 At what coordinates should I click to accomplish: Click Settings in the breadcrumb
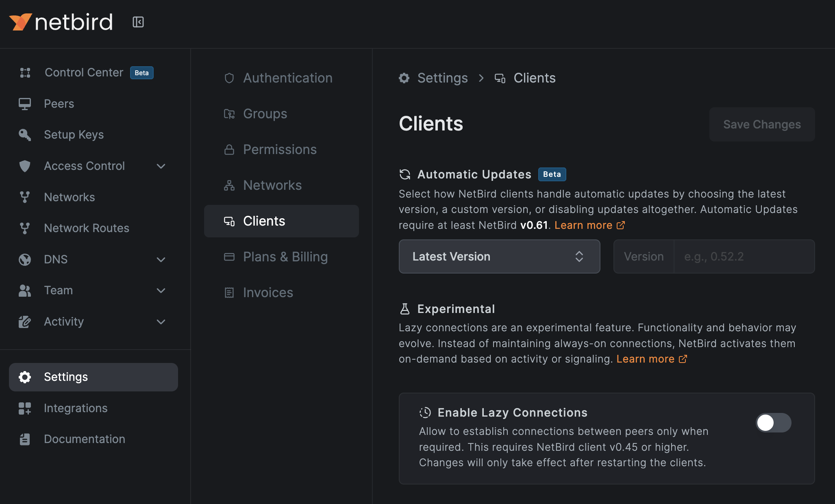[x=443, y=78]
